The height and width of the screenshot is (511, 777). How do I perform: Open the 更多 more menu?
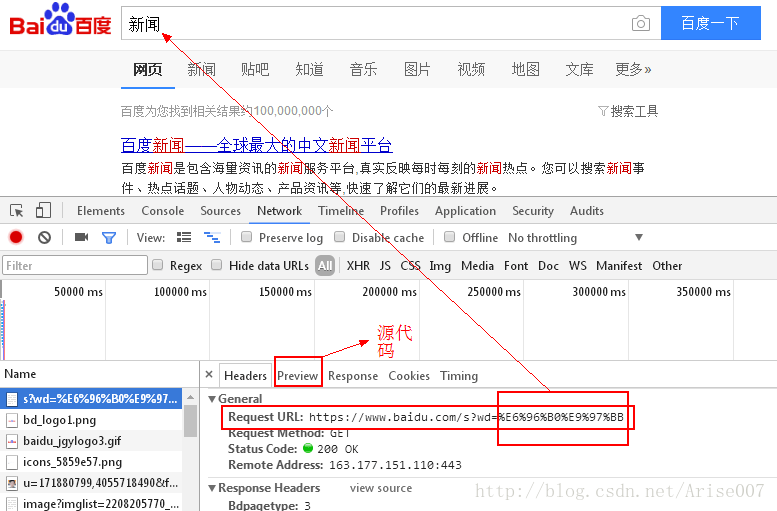[633, 69]
